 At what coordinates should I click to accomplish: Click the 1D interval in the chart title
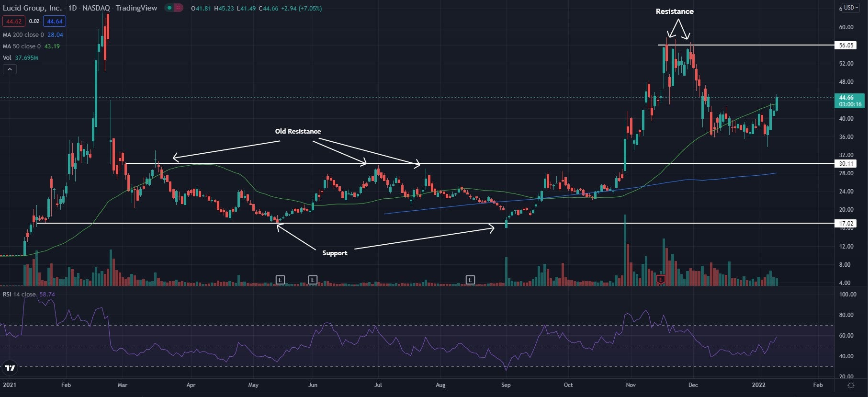[x=72, y=8]
